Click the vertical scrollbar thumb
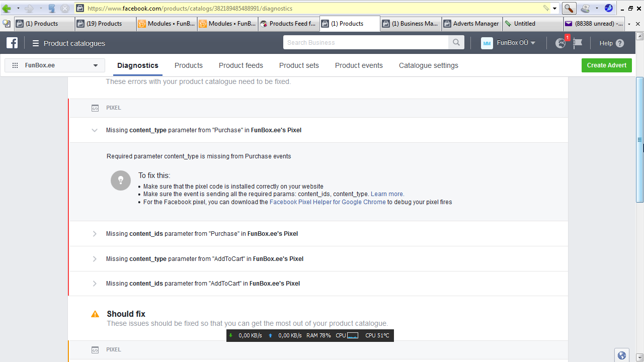This screenshot has height=362, width=644. 640,140
